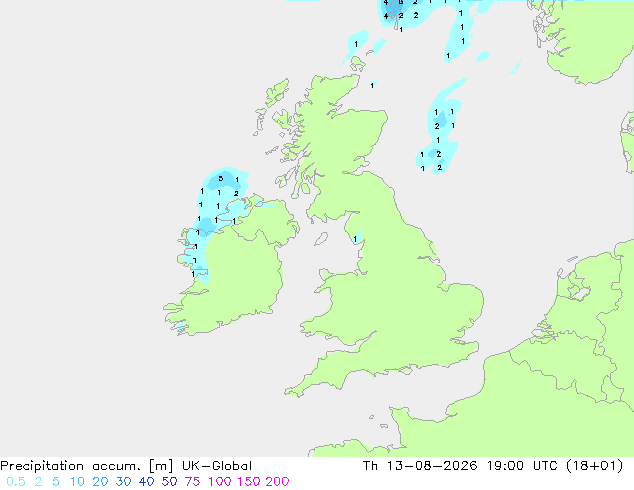Click the 'Precipitation accum. [m]' title text
Image resolution: width=634 pixels, height=490 pixels.
87,466
